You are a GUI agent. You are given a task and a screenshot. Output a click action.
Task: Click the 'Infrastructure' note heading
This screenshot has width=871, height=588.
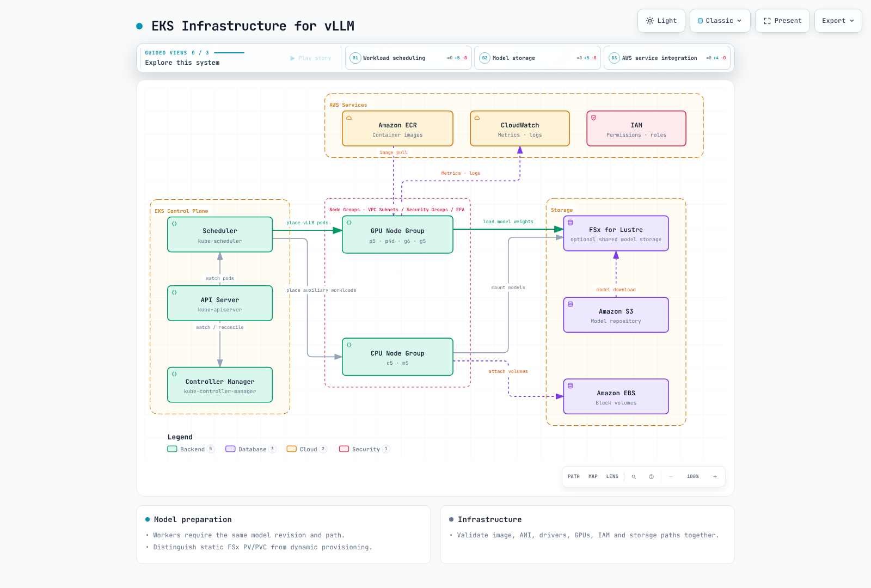click(489, 519)
